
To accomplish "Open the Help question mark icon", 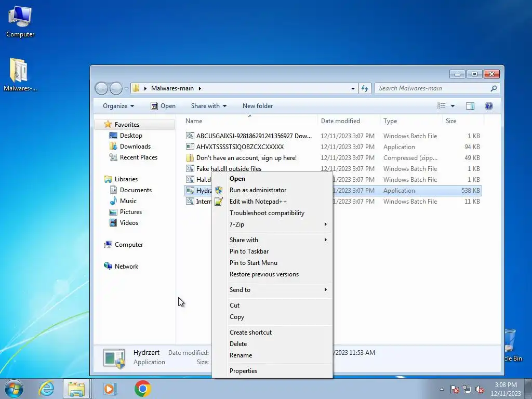I will coord(488,106).
